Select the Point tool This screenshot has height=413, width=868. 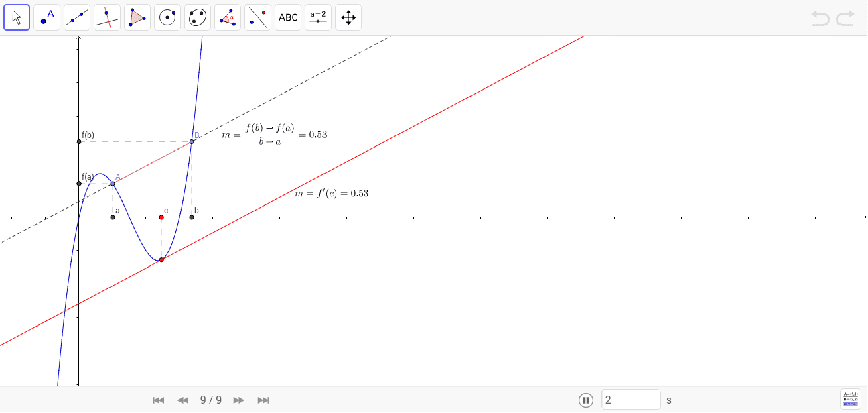47,17
